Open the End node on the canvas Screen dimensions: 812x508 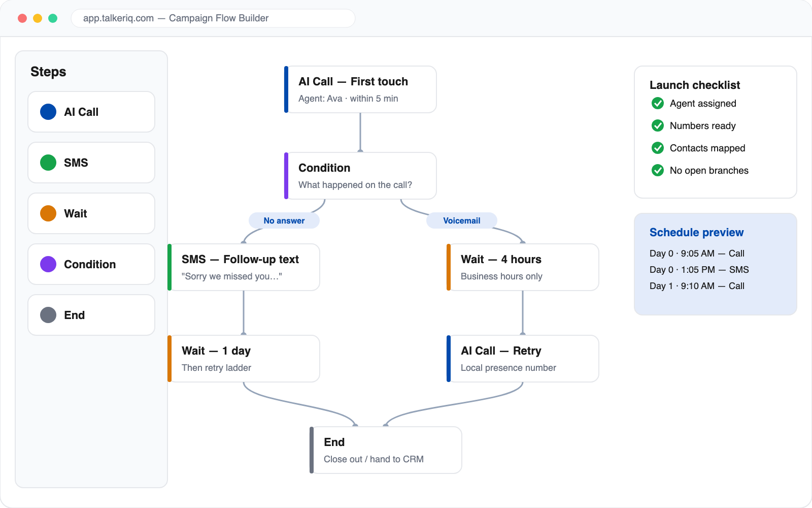(386, 450)
